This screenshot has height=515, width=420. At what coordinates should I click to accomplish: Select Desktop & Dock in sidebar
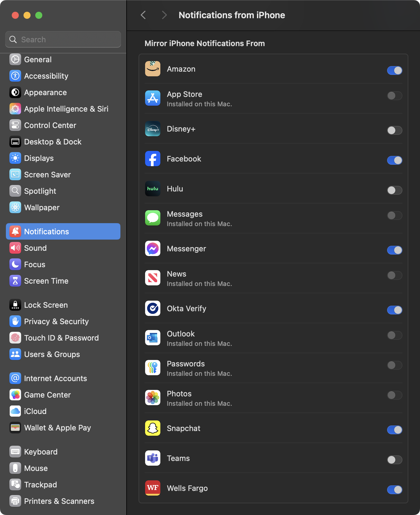63,142
